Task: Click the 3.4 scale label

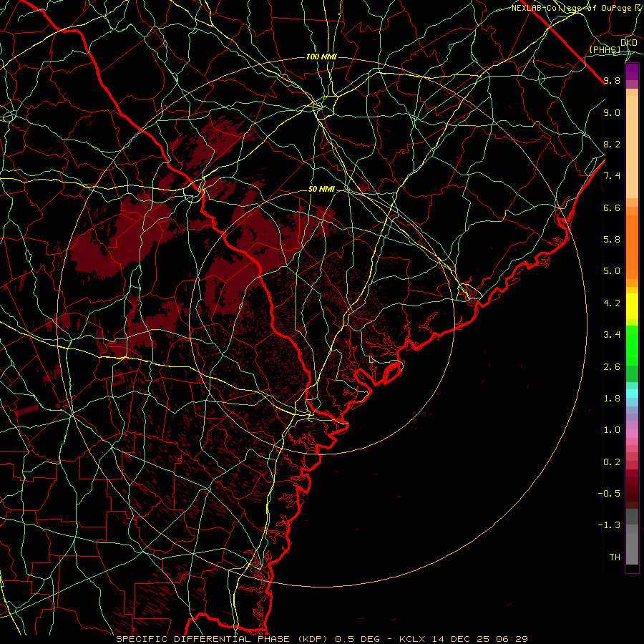Action: [x=612, y=335]
